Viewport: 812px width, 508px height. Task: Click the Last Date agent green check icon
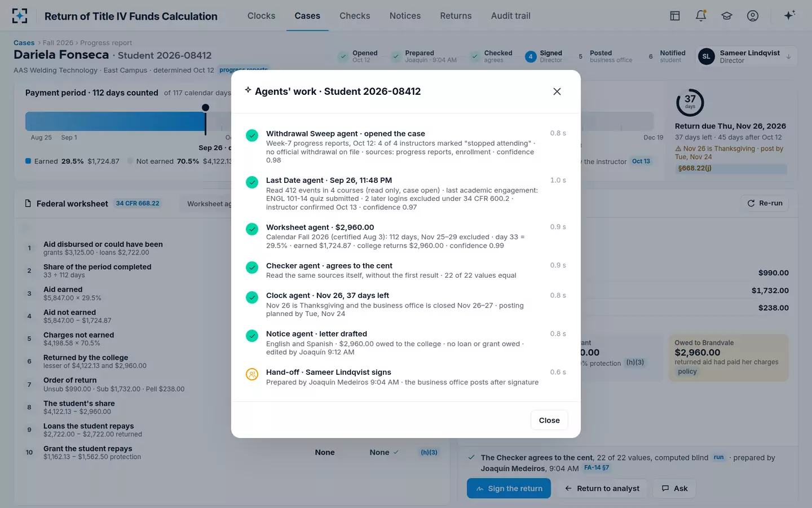pos(252,182)
